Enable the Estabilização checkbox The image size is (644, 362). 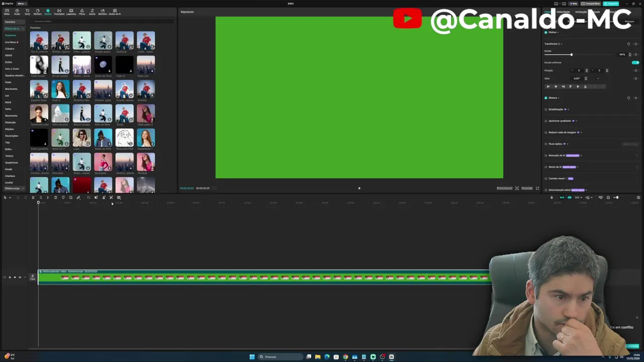(x=546, y=109)
